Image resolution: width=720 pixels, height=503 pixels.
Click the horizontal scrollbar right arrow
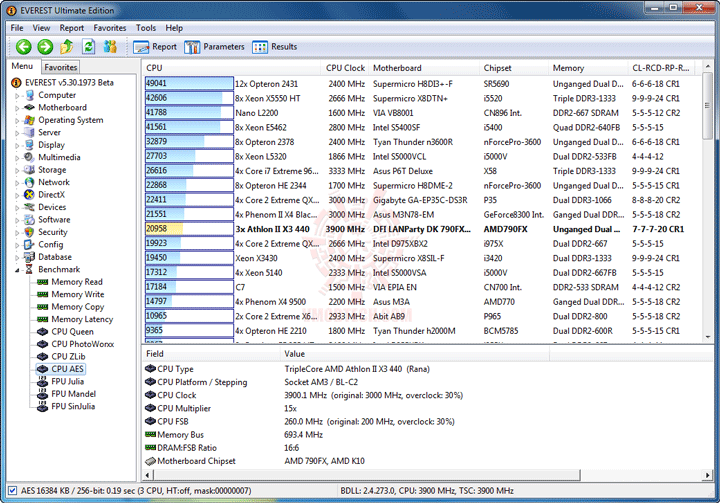click(708, 475)
